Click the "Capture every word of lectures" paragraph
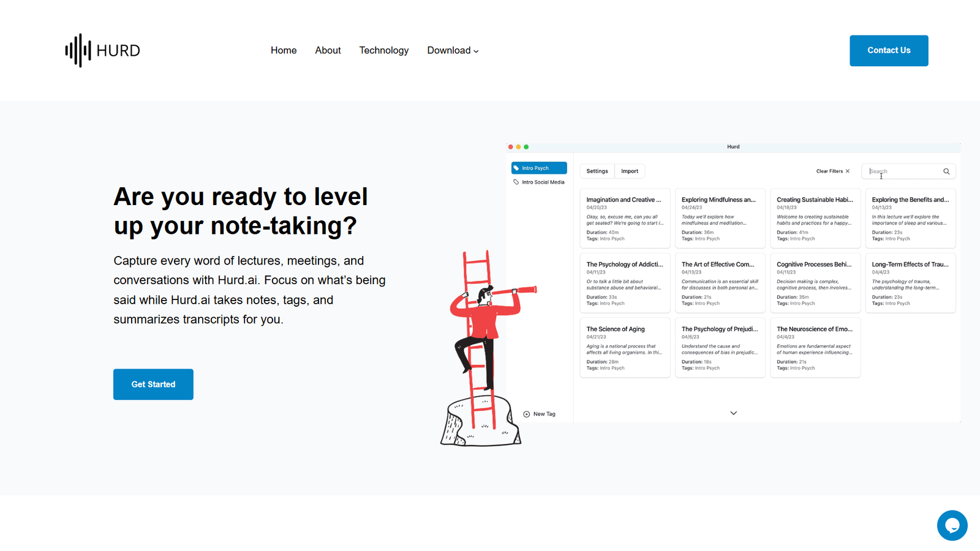 [x=250, y=290]
